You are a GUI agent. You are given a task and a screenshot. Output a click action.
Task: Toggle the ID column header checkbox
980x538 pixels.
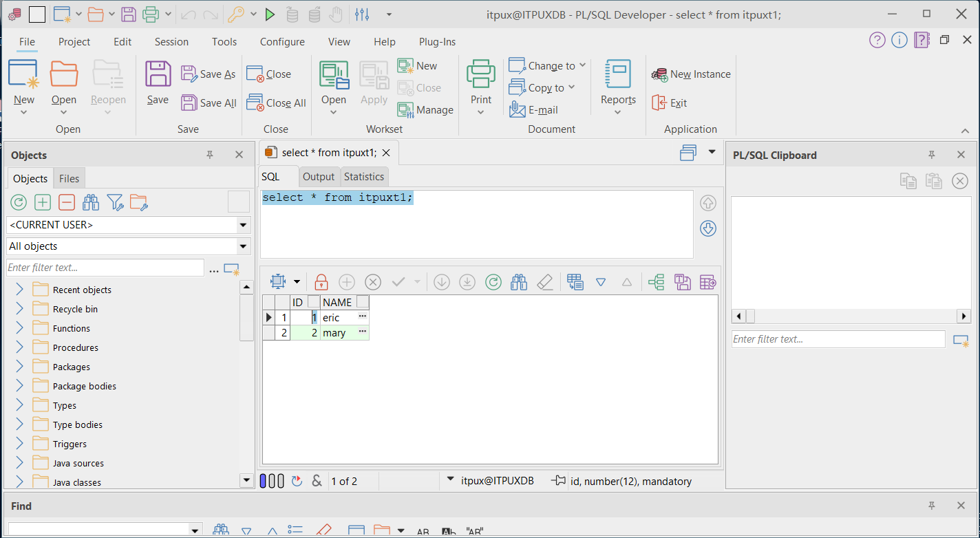313,302
